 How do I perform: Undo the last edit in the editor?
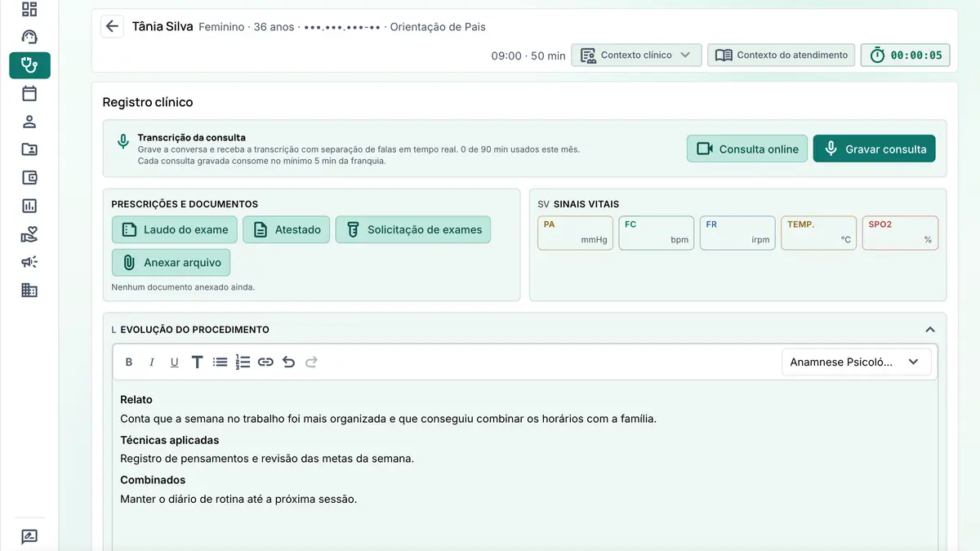pyautogui.click(x=288, y=362)
